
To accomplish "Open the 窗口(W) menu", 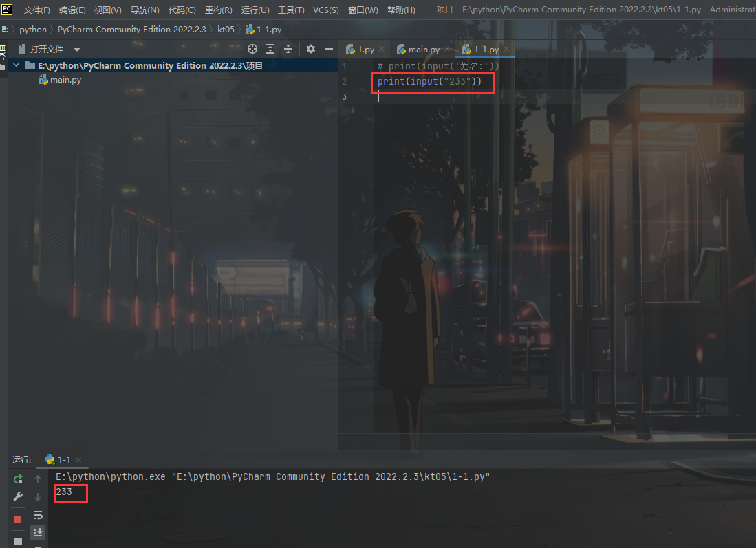I will tap(363, 10).
